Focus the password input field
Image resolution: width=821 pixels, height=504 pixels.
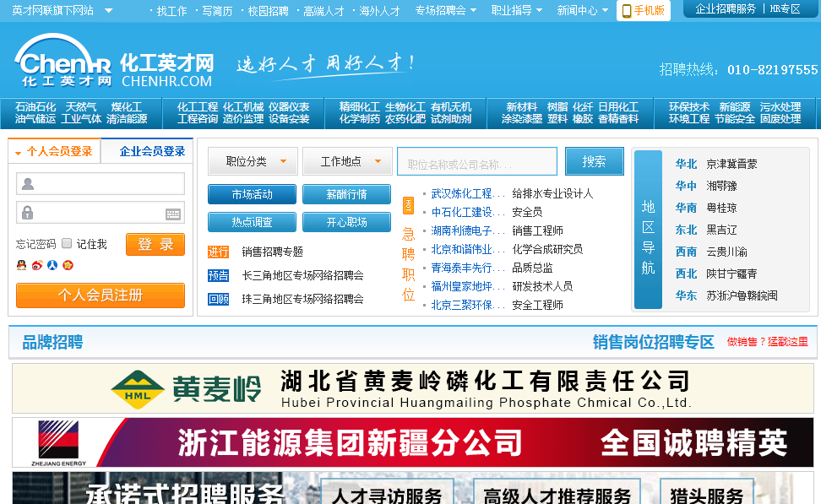pyautogui.click(x=101, y=213)
